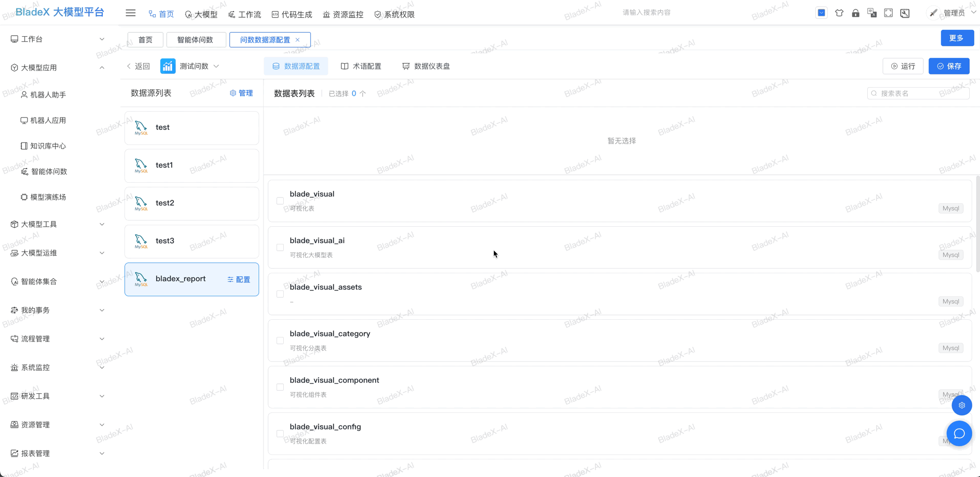Open 资源监控 via its toolbar icon
This screenshot has width=980, height=477.
pos(326,14)
